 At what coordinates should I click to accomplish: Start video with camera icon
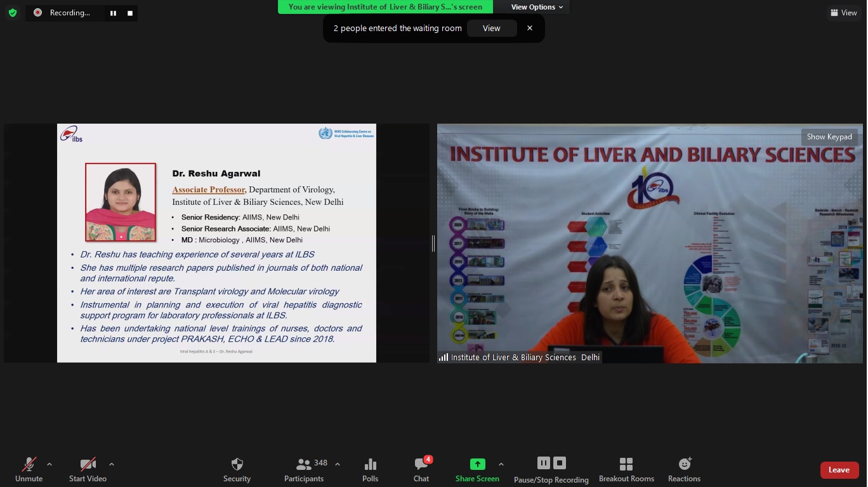pos(88,470)
